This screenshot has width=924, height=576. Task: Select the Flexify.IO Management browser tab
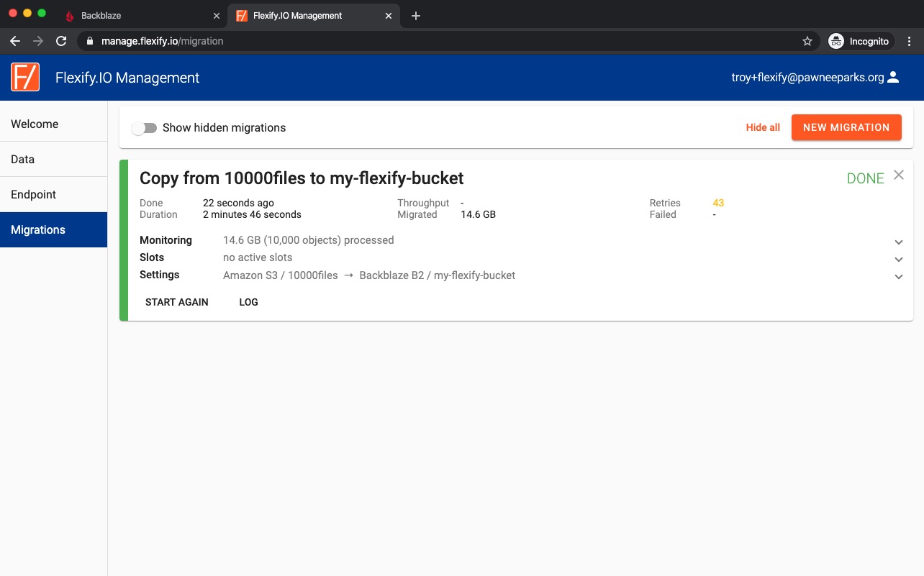314,16
